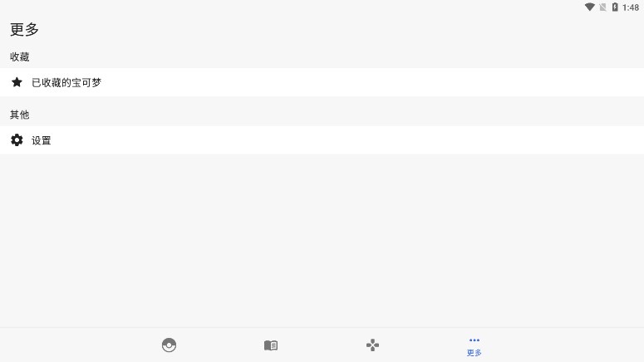Switch to the open book tab icon

[x=271, y=345]
